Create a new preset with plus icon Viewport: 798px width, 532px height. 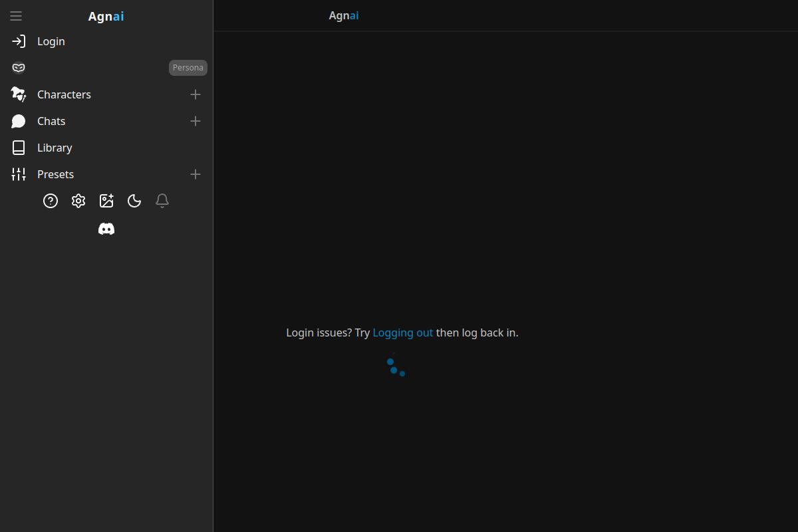pyautogui.click(x=196, y=174)
